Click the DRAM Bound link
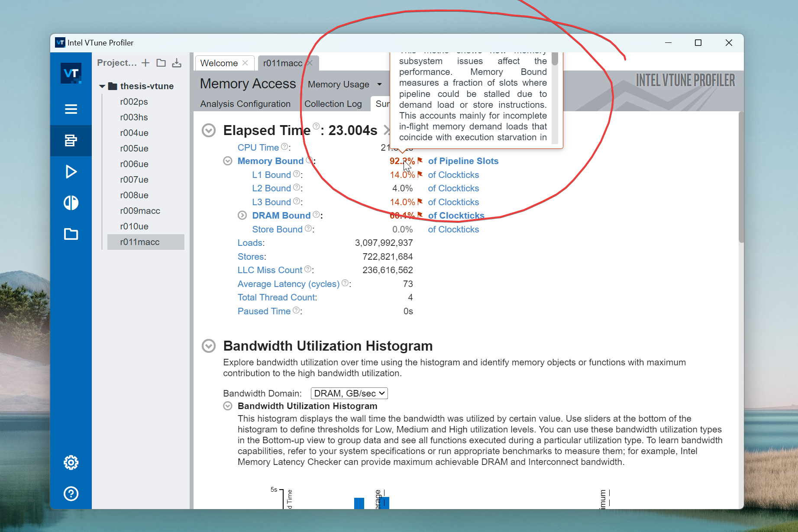This screenshot has width=798, height=532. 281,216
